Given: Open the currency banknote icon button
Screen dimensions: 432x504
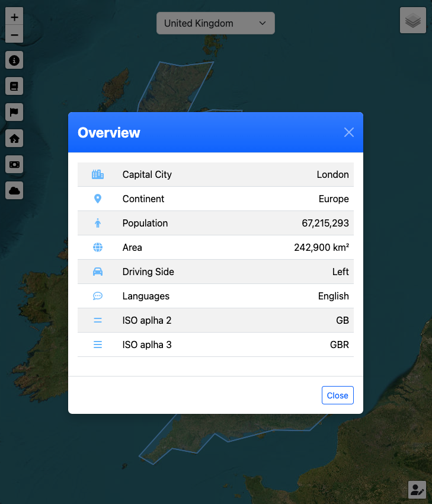Looking at the screenshot, I should click(x=14, y=164).
